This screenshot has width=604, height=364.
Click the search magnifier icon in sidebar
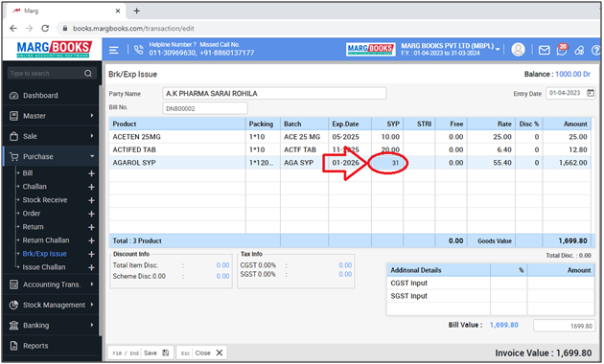(x=88, y=73)
